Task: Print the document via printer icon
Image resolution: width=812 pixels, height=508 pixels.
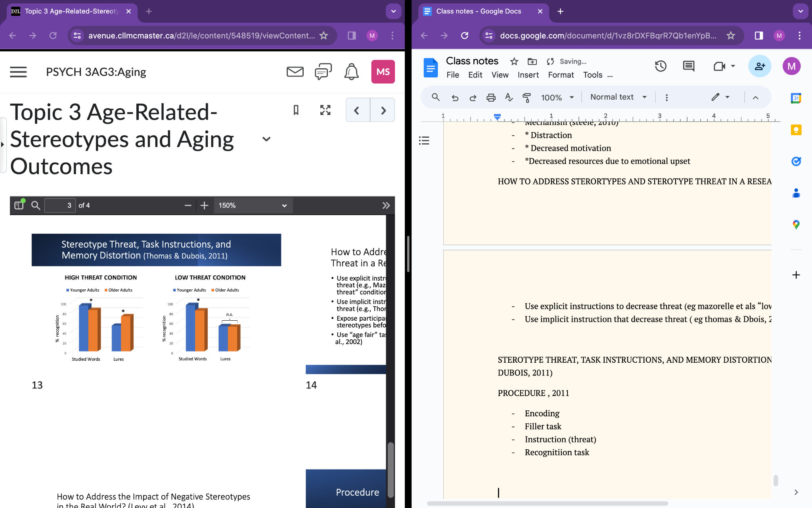Action: (491, 97)
